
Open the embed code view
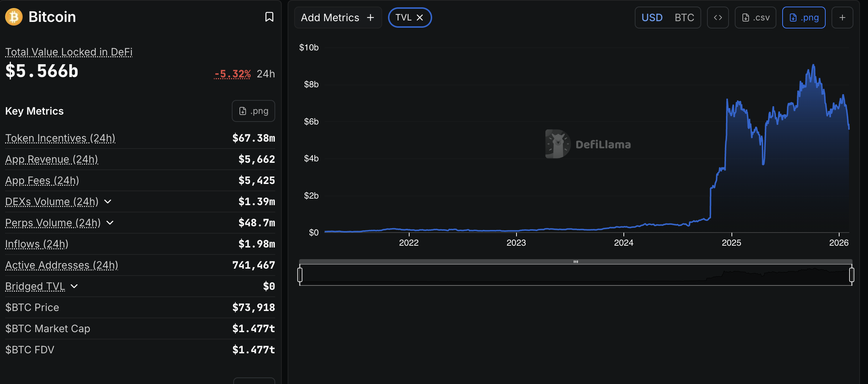pos(718,17)
